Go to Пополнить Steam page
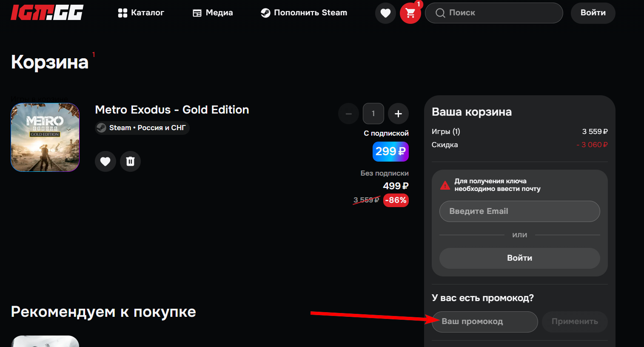The height and width of the screenshot is (347, 644). [x=304, y=13]
